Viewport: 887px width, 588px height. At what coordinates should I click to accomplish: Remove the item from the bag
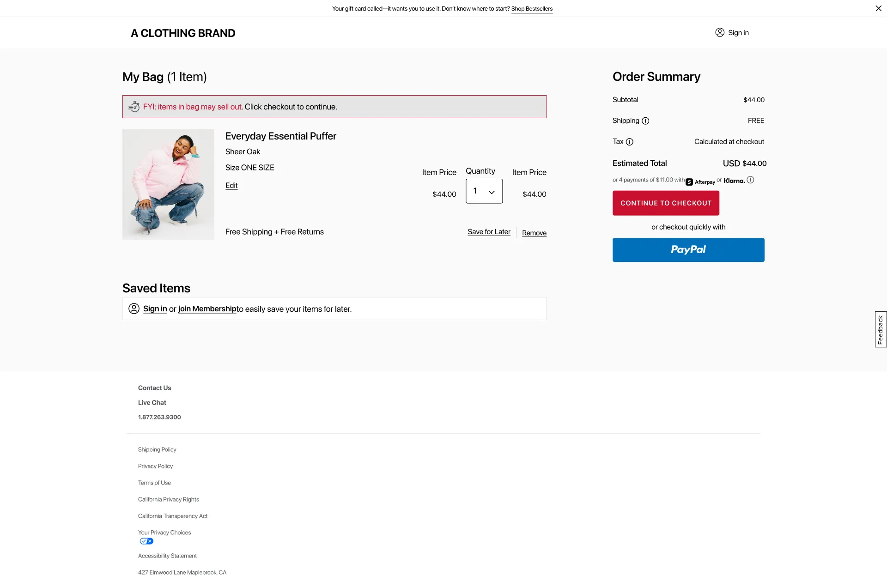(534, 233)
